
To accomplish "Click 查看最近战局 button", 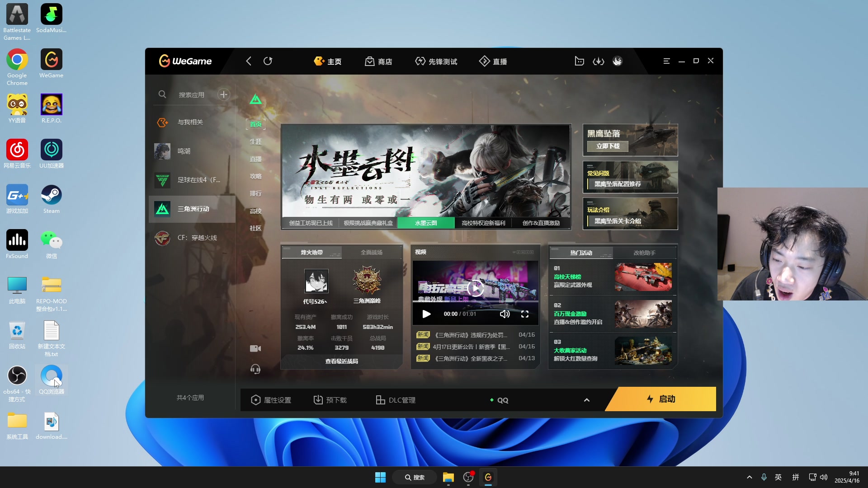I will (342, 361).
